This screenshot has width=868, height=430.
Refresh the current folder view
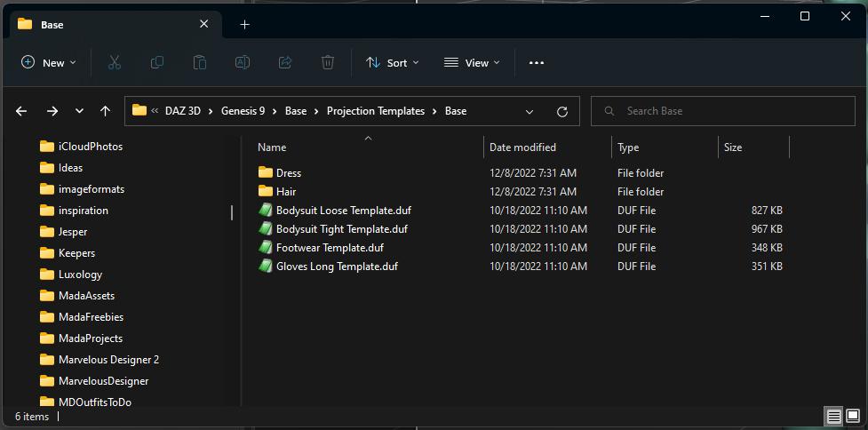coord(561,111)
